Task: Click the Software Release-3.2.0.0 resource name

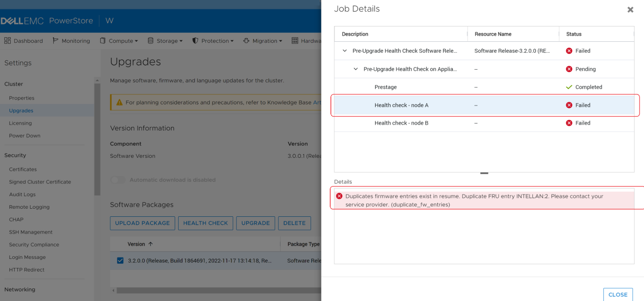Action: click(512, 51)
